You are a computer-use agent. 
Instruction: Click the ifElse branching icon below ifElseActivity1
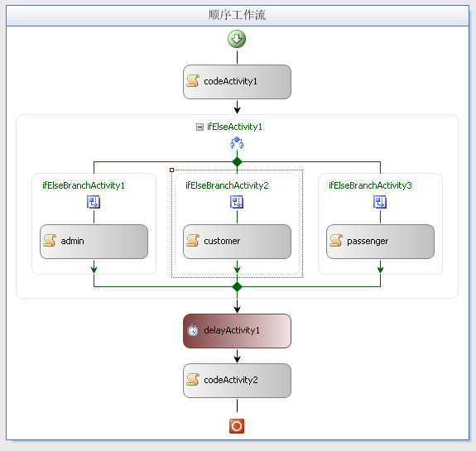coord(237,143)
